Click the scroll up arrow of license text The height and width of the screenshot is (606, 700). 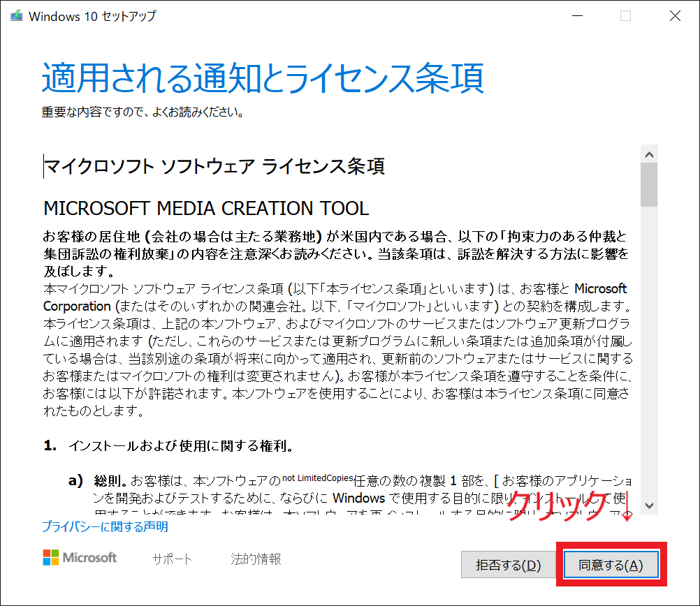(649, 154)
